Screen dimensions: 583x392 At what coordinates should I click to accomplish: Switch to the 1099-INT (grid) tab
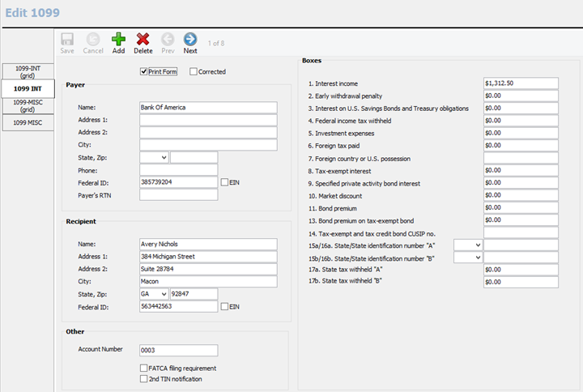[x=28, y=70]
